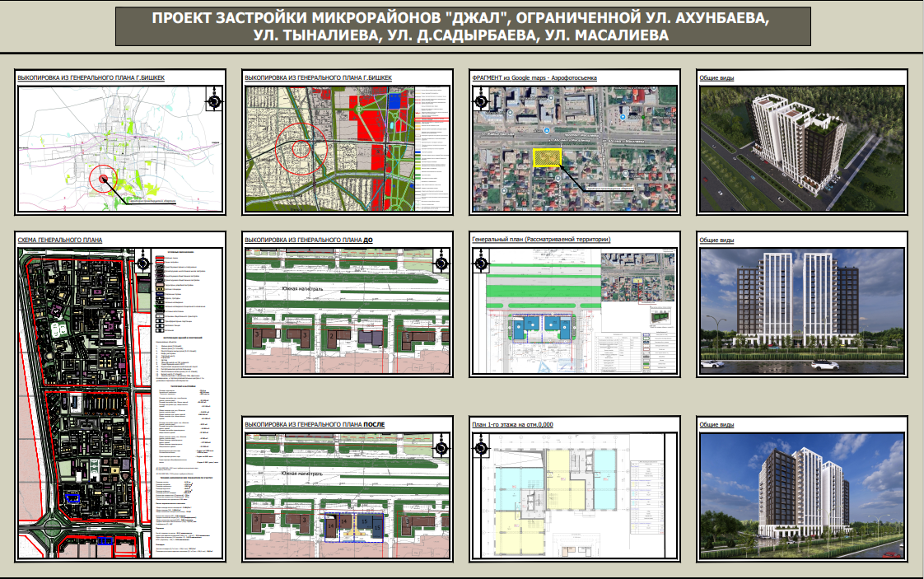Open the ФРАГМЕНТ из Google maps title link
Viewport: 924px width, 579px height.
coord(534,77)
